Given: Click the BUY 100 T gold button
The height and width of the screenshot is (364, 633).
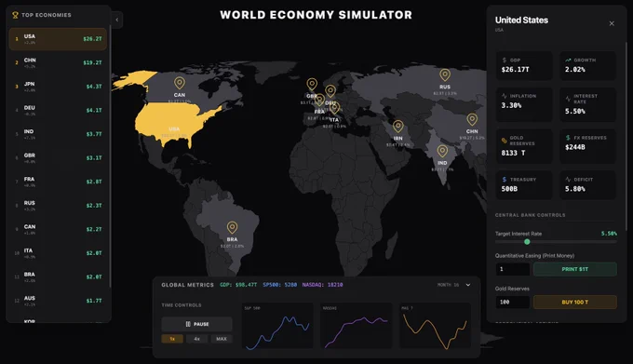Looking at the screenshot, I should (575, 302).
